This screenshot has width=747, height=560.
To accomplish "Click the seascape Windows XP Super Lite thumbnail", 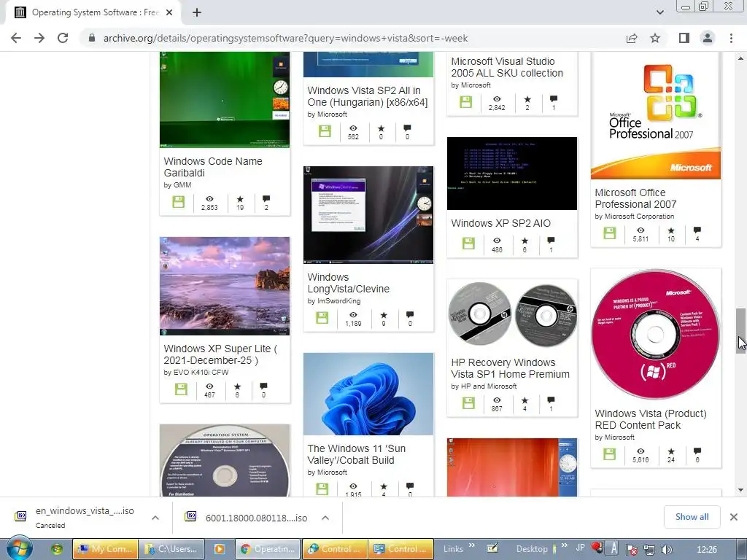I will point(225,286).
